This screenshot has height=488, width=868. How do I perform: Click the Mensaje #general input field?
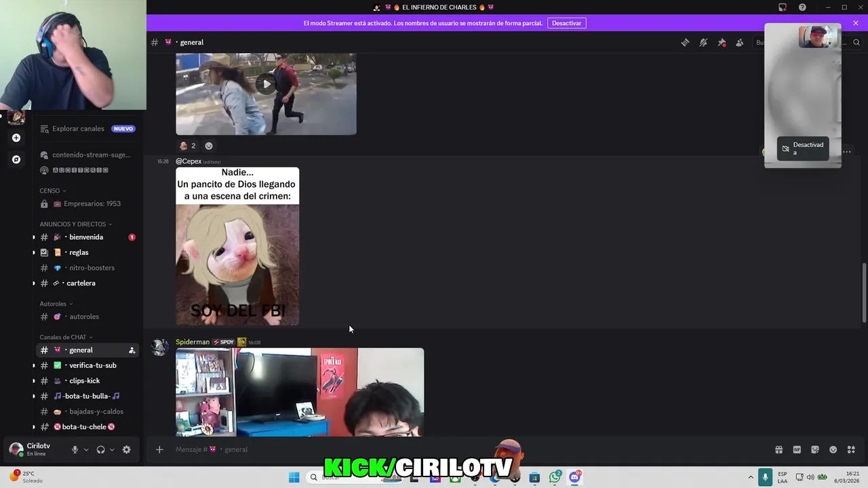click(468, 449)
